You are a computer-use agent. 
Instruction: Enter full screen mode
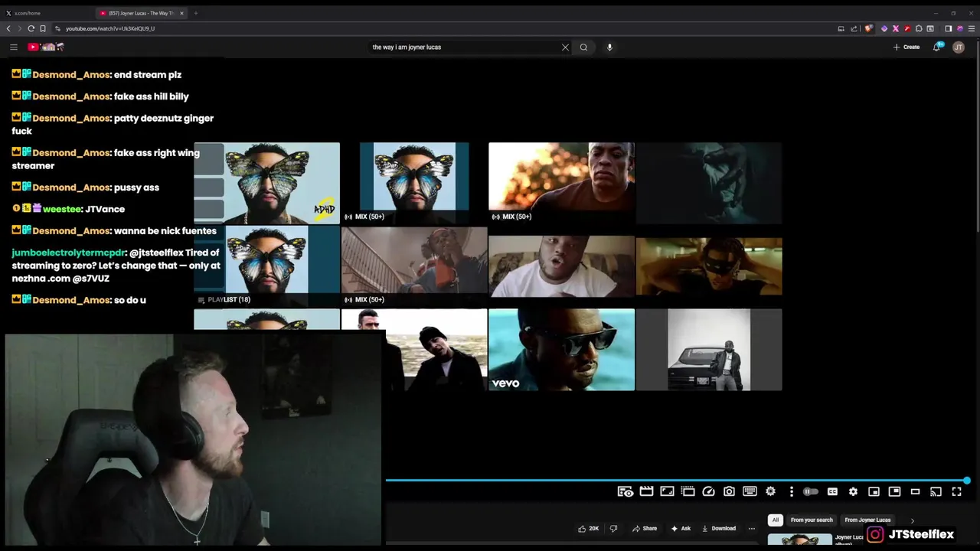pos(956,491)
